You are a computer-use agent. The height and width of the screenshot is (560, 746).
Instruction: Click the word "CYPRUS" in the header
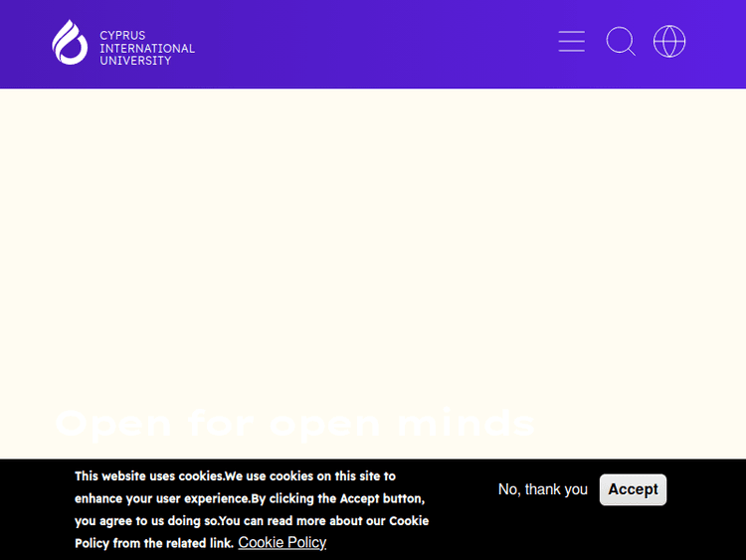(x=122, y=36)
